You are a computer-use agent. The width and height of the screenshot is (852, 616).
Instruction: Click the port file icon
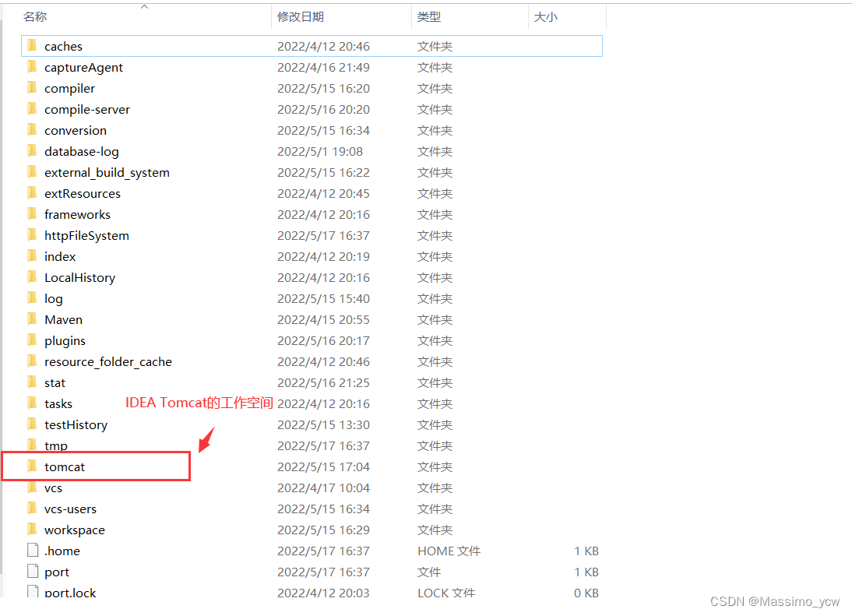33,572
